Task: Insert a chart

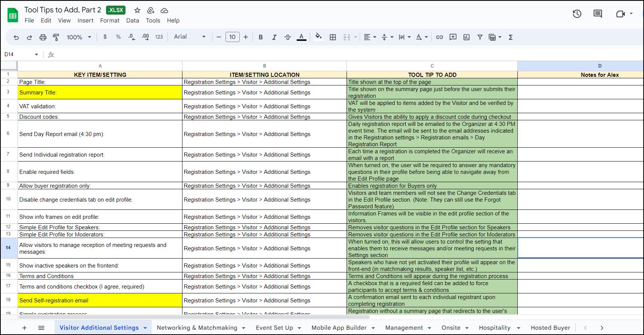Action: [466, 37]
